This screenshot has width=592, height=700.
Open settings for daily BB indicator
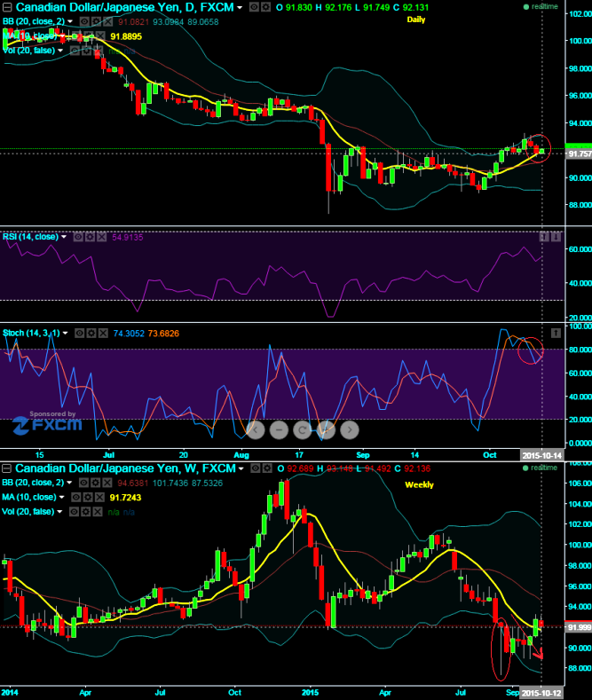(96, 21)
